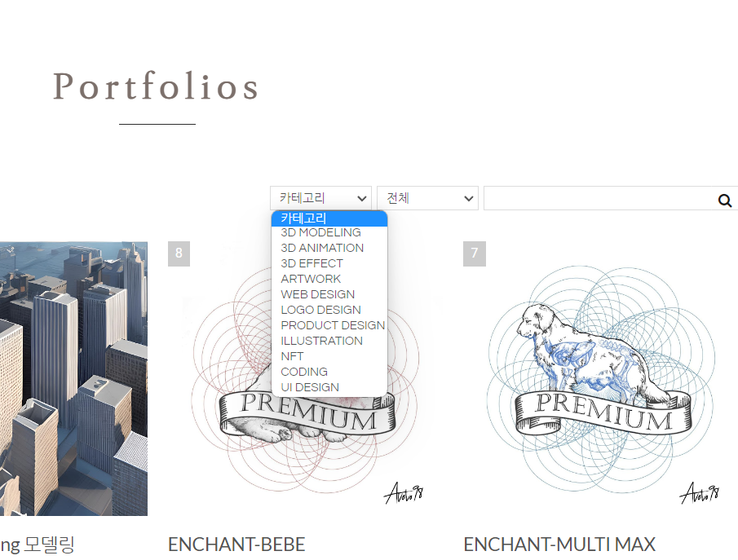Open ENCHANT-MULTI MAX dog logo thumbnail
738x560 pixels.
(600, 379)
